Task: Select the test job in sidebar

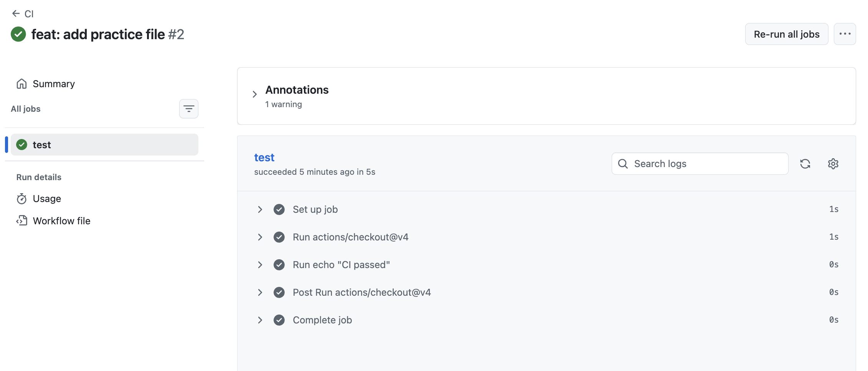Action: [x=104, y=145]
